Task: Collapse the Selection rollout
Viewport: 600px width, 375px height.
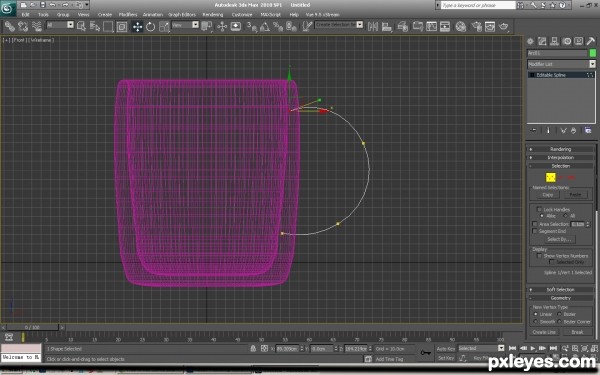Action: (561, 166)
